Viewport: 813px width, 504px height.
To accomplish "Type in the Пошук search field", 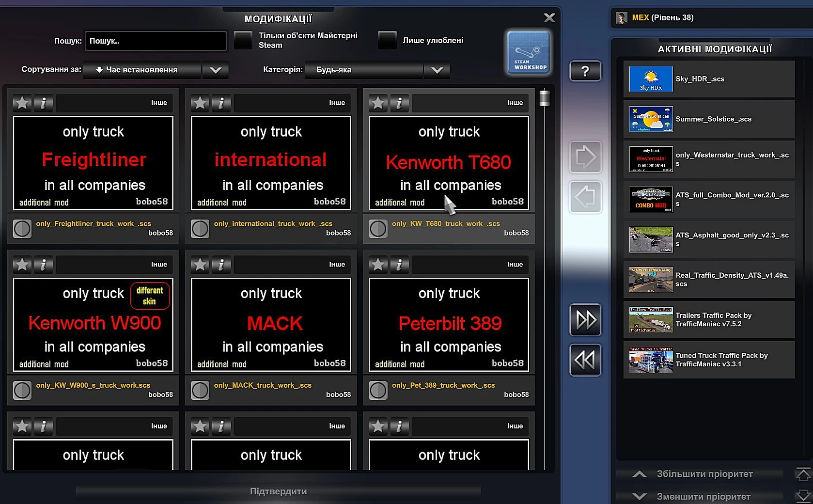I will [155, 41].
